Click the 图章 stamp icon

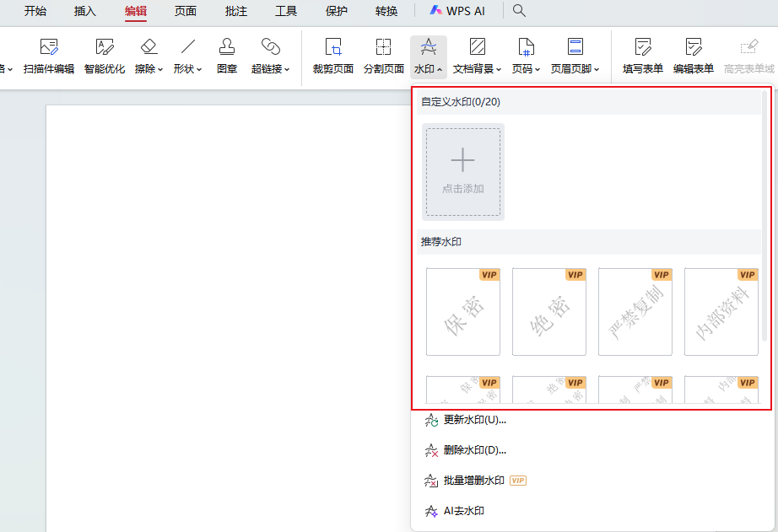point(227,46)
